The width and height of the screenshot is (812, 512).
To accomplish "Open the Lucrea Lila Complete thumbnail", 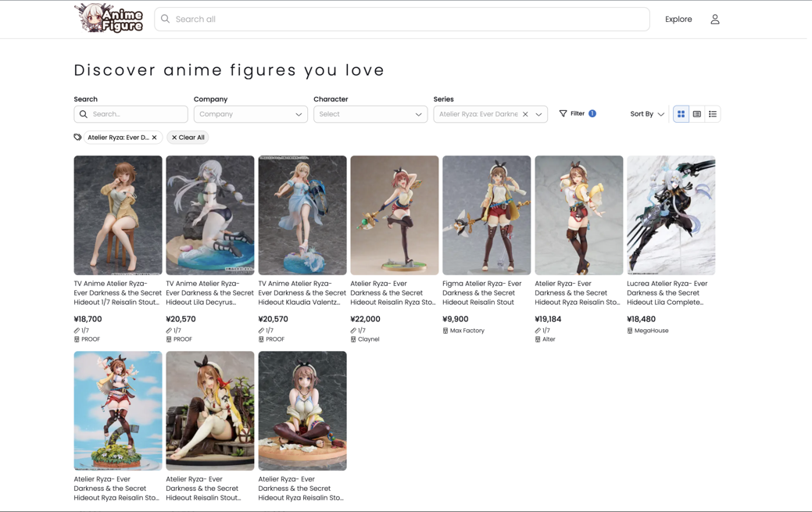I will point(671,215).
